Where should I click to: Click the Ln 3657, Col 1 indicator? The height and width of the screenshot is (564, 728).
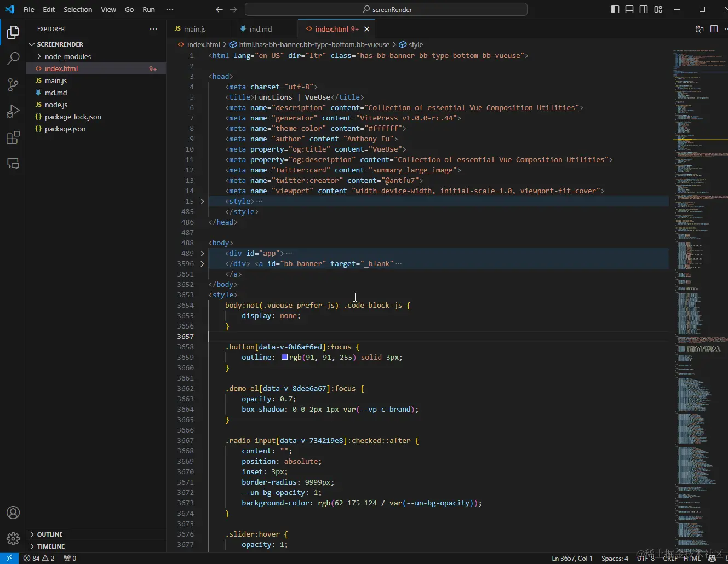click(572, 558)
